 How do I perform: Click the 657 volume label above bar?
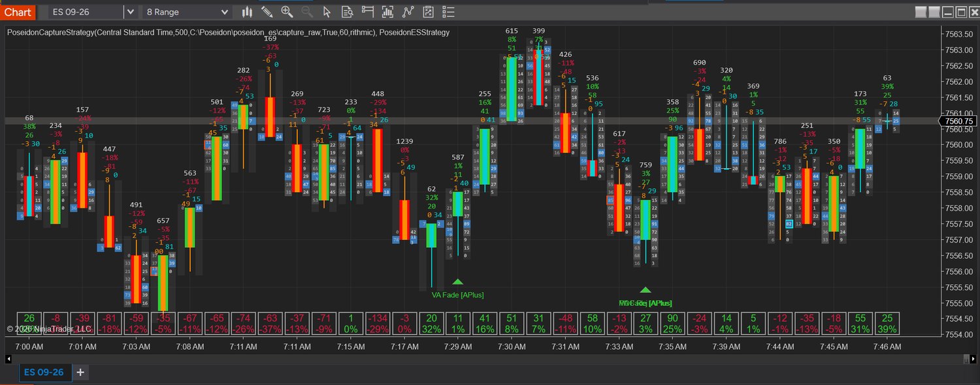tap(163, 221)
